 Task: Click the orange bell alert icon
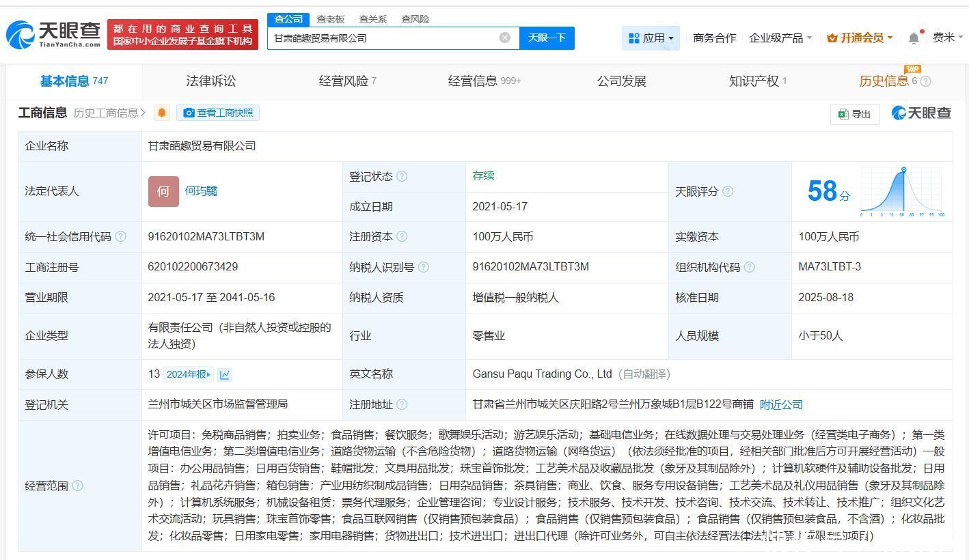pyautogui.click(x=162, y=113)
